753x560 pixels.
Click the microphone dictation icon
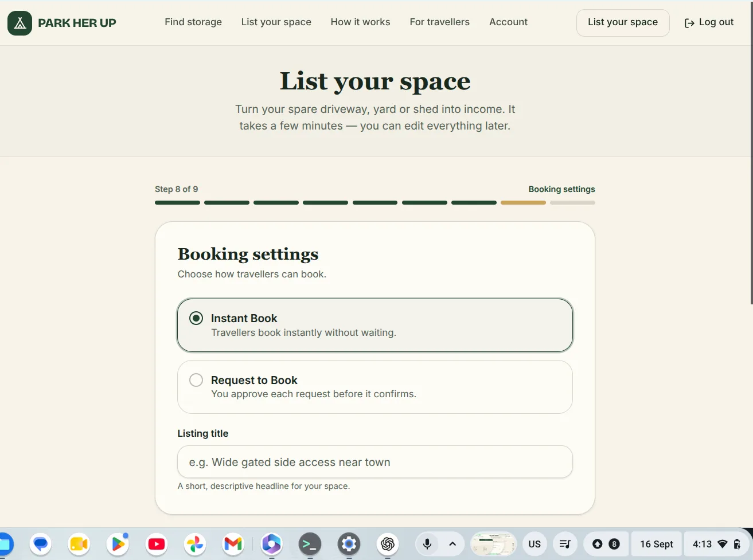[x=427, y=544]
